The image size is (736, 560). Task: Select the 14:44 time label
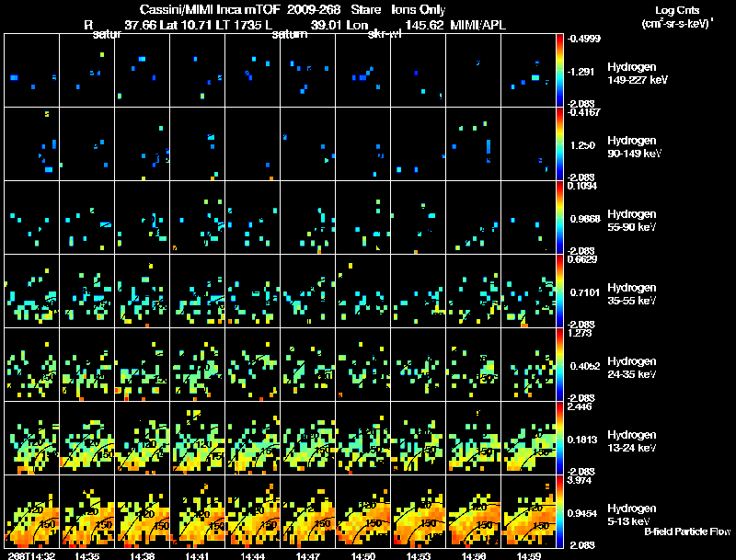pyautogui.click(x=252, y=555)
